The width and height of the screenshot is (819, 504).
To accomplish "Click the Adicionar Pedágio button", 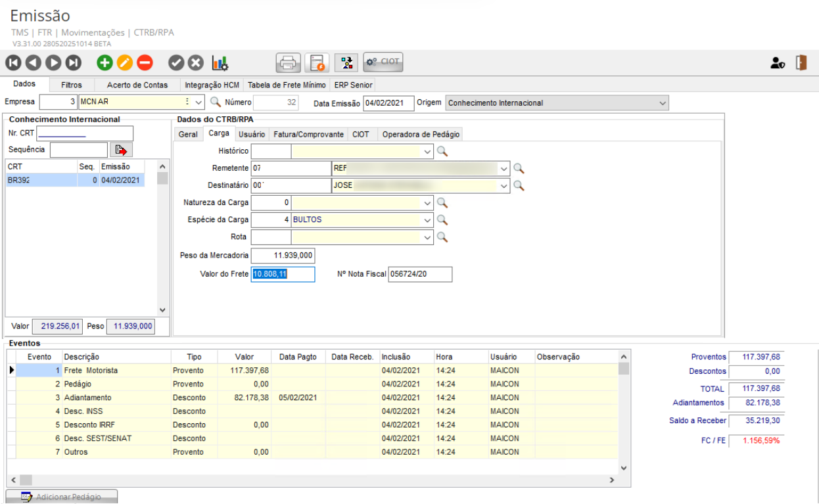I will click(x=62, y=497).
